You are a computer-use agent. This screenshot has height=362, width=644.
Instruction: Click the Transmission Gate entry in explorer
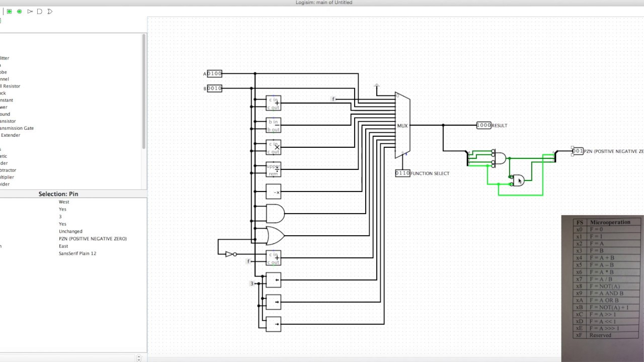click(17, 128)
